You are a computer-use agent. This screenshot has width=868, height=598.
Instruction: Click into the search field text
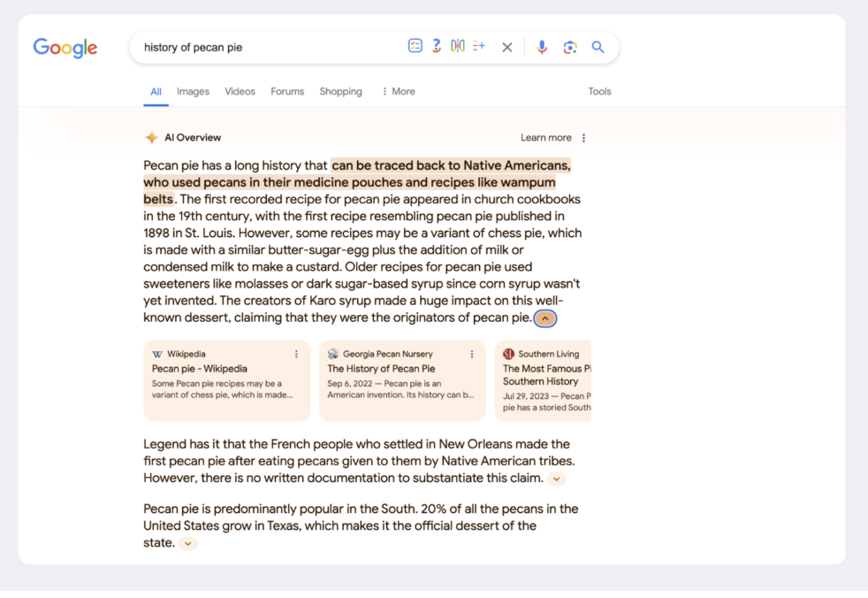194,47
